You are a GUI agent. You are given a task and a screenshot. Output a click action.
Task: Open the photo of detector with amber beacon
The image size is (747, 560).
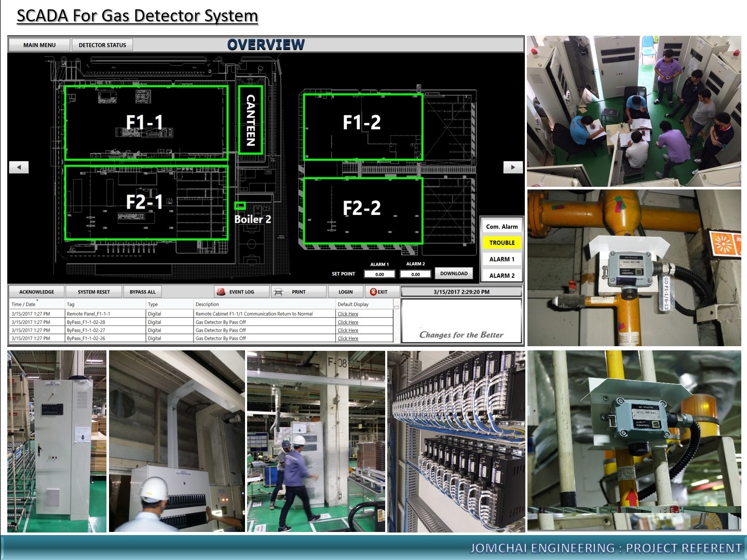tap(634, 440)
